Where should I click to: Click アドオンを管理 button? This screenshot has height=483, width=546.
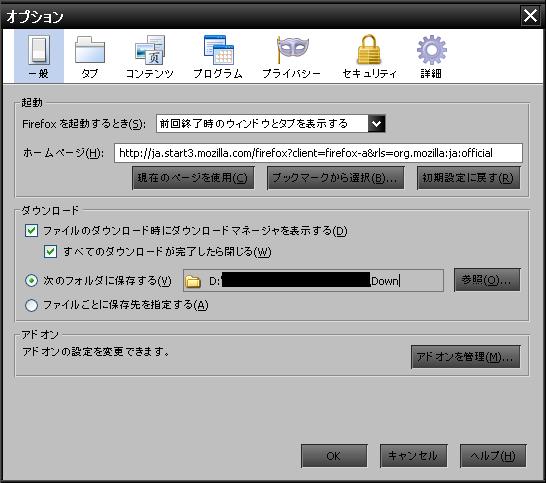(x=466, y=357)
